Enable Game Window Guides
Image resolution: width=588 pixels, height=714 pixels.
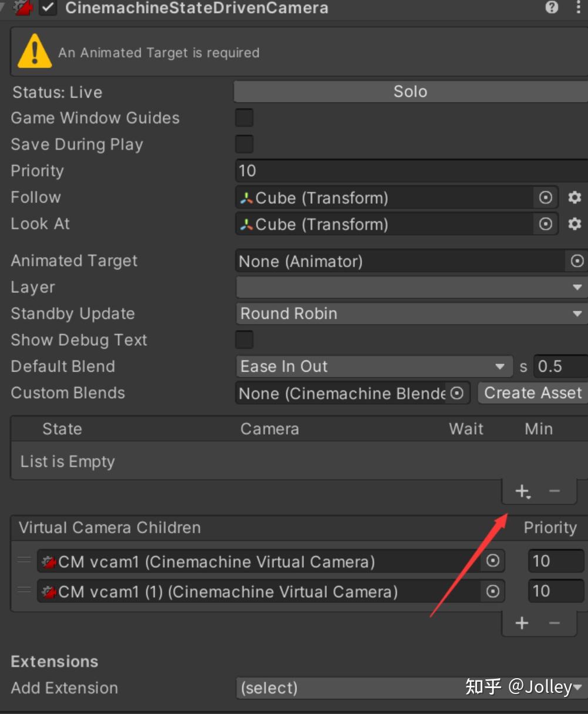[x=244, y=117]
